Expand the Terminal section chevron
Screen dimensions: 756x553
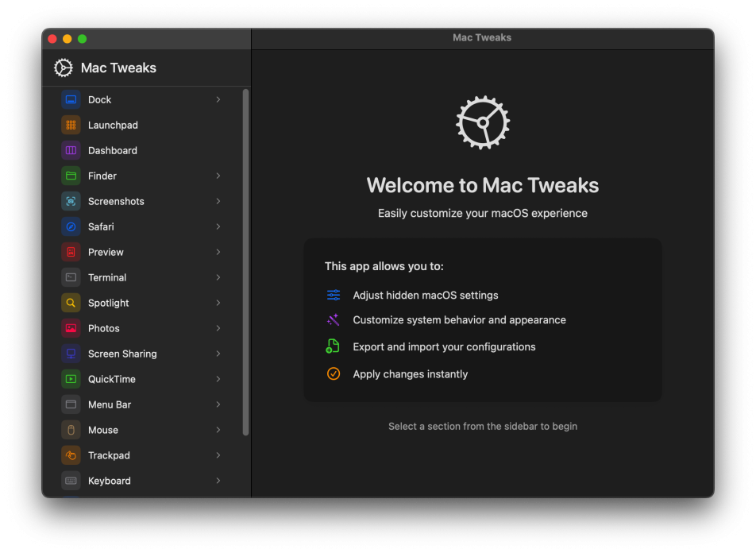tap(218, 277)
